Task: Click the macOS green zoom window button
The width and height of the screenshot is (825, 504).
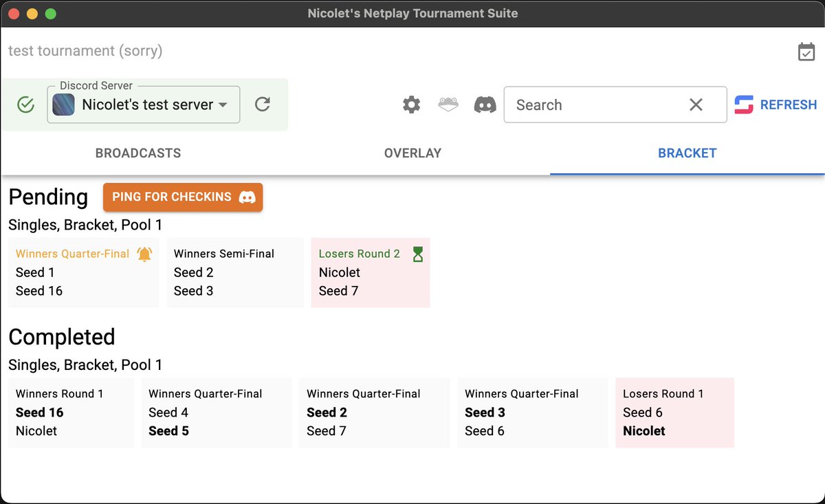Action: pyautogui.click(x=50, y=14)
